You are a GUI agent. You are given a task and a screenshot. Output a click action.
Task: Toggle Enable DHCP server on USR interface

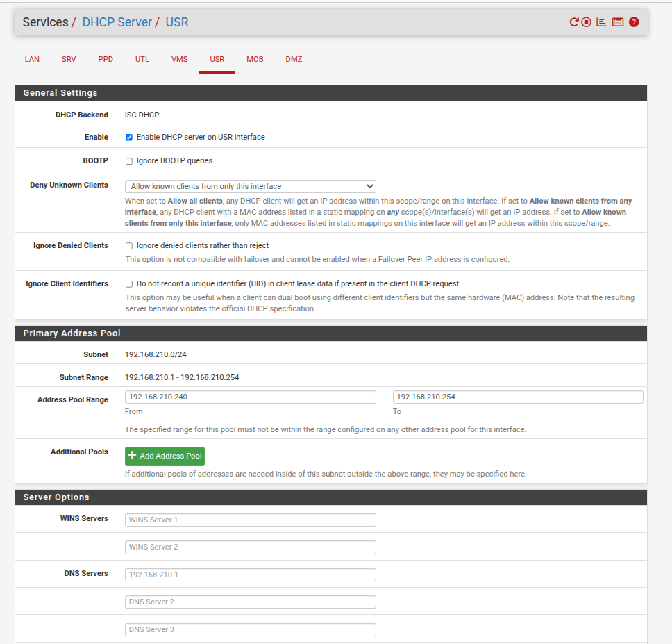click(x=129, y=138)
